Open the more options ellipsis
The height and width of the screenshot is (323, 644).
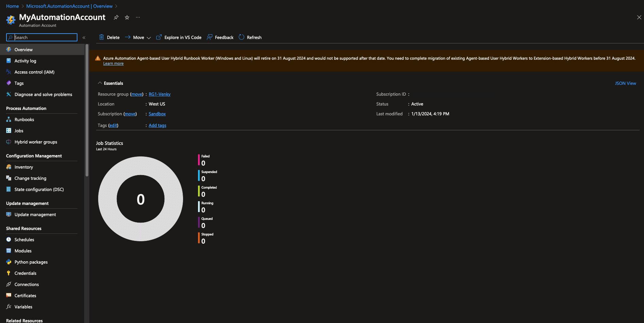(x=138, y=17)
